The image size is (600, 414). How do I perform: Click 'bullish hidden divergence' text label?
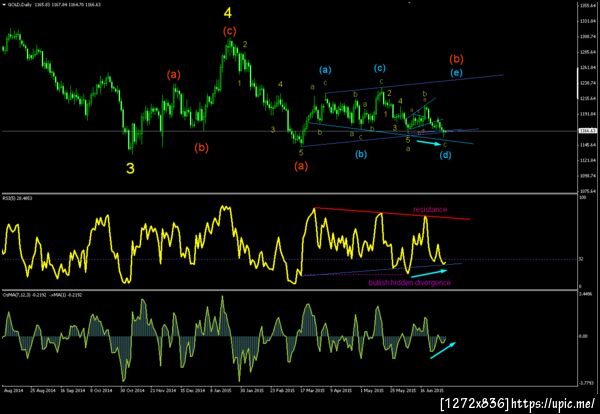click(409, 283)
